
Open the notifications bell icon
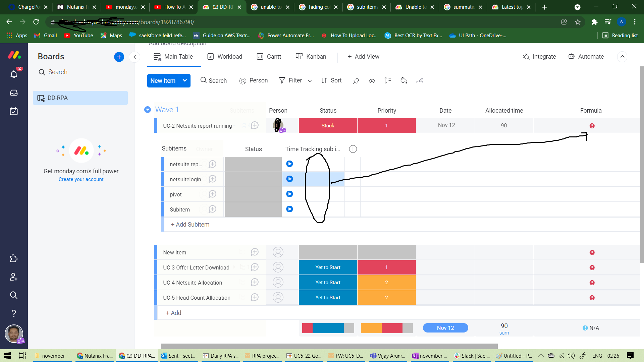(x=14, y=74)
